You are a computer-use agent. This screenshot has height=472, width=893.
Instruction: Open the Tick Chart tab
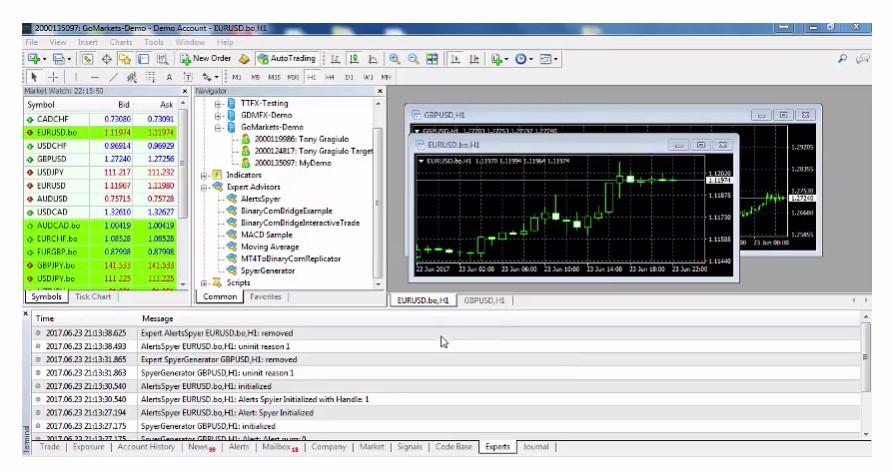[x=93, y=297]
